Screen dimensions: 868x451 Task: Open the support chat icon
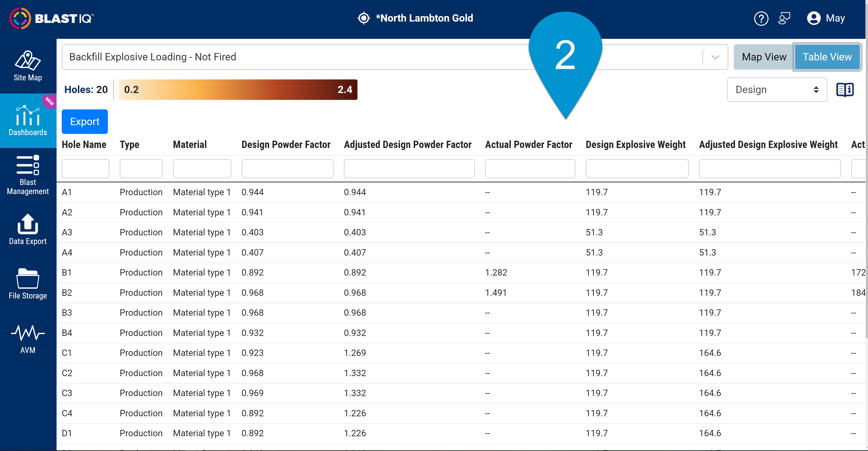(784, 18)
